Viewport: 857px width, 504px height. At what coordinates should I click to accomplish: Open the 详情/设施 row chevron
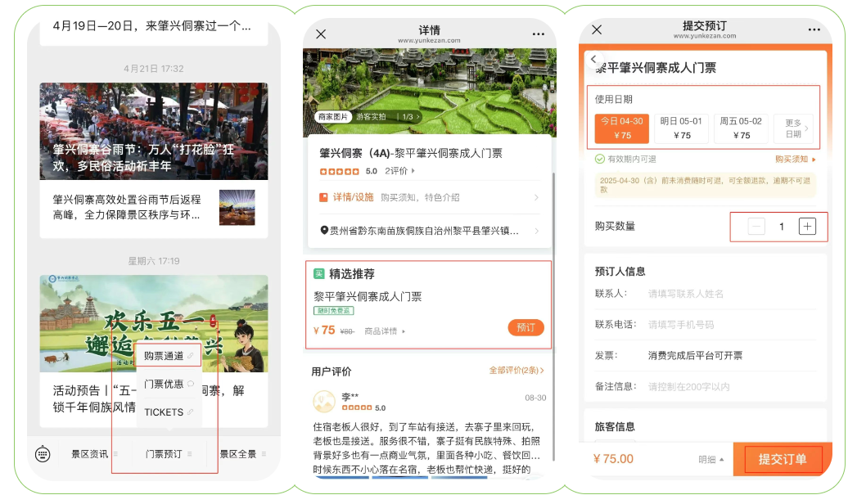tap(536, 197)
